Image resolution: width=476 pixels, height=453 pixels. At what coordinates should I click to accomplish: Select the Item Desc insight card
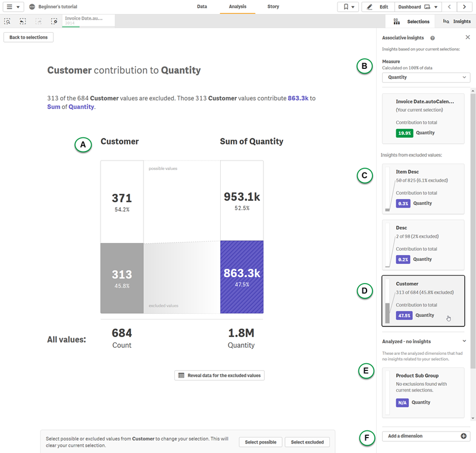pos(423,189)
